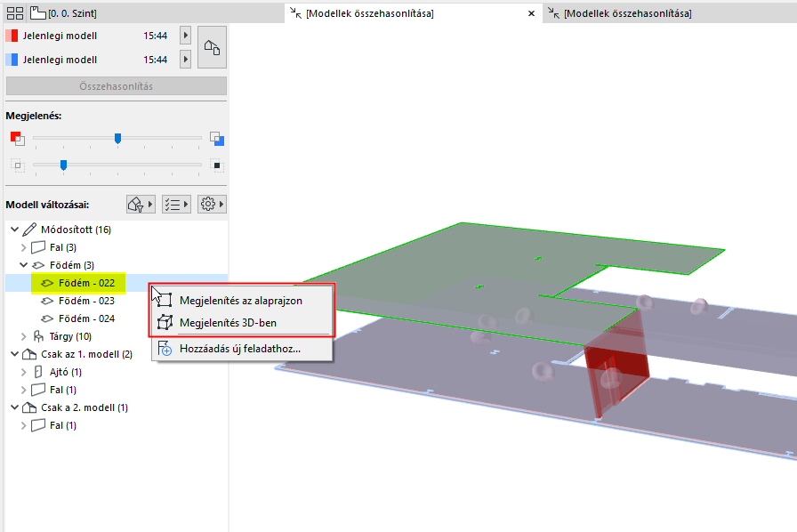Click the chair icon beside Tárgy (10)
This screenshot has width=797, height=532.
(38, 336)
